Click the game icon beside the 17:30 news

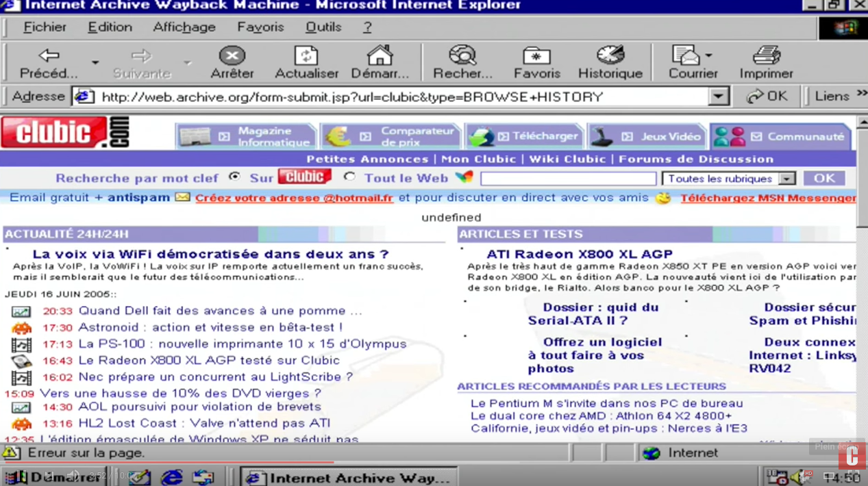pyautogui.click(x=21, y=328)
